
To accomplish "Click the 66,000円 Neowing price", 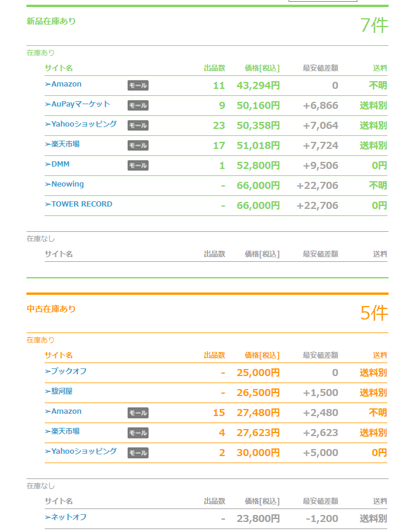I will point(258,185).
